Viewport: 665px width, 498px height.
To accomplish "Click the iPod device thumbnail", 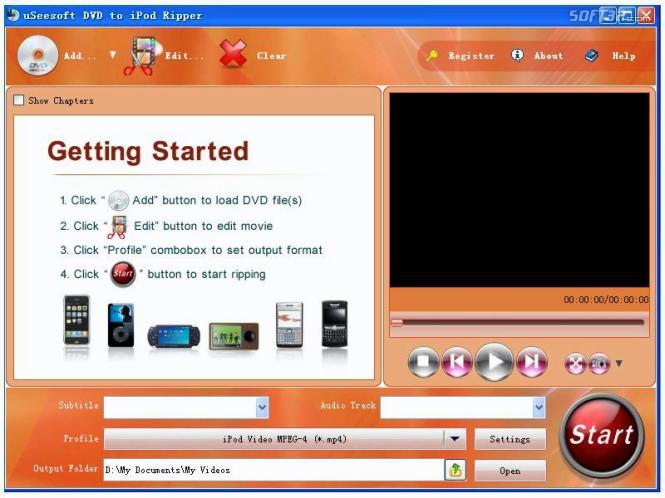I will (x=121, y=325).
